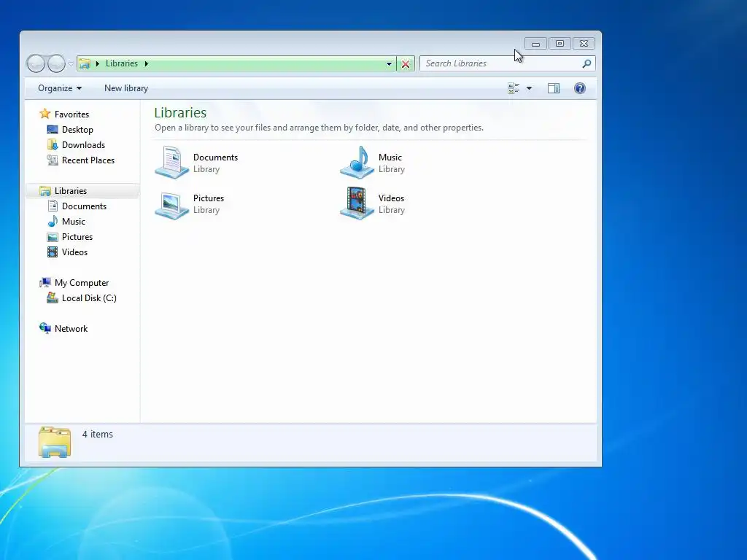Open address bar history dropdown
This screenshot has height=560, width=747.
[390, 64]
